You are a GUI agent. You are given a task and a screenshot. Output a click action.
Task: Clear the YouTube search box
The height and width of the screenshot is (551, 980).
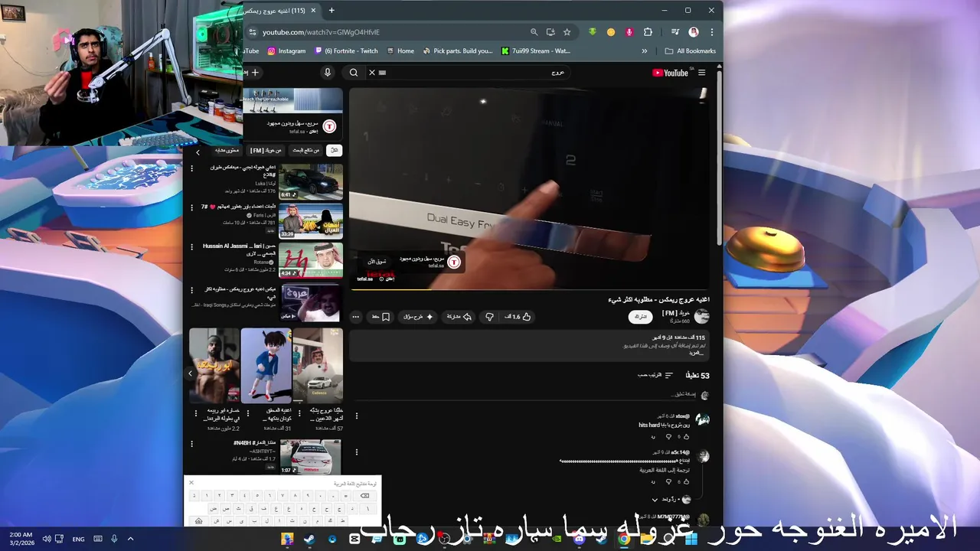click(x=372, y=73)
